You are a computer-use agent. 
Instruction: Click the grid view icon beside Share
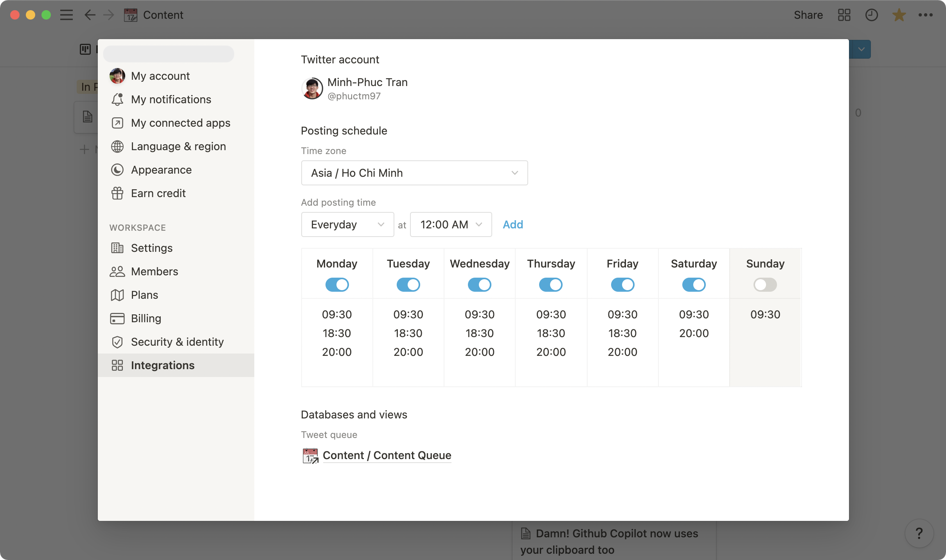tap(844, 15)
